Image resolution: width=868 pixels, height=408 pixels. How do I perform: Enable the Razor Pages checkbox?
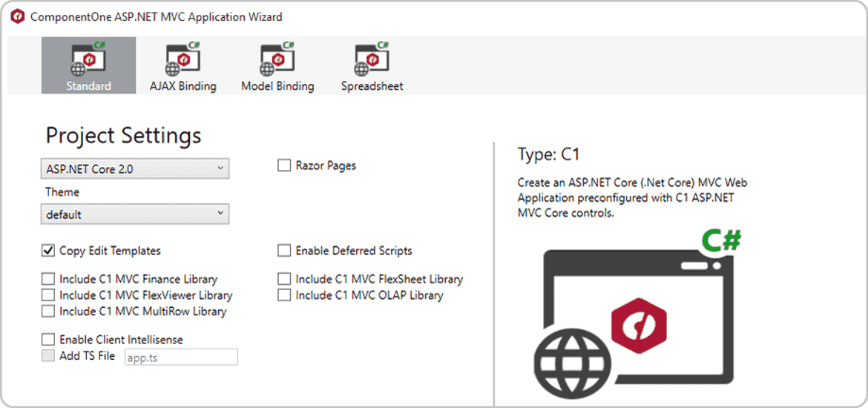tap(284, 166)
